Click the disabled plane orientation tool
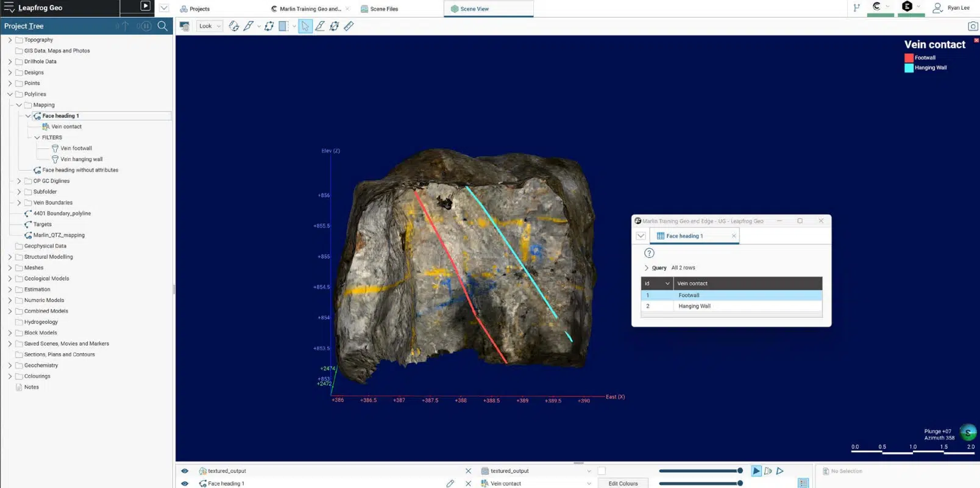Screen dimensions: 980x488 (334, 26)
